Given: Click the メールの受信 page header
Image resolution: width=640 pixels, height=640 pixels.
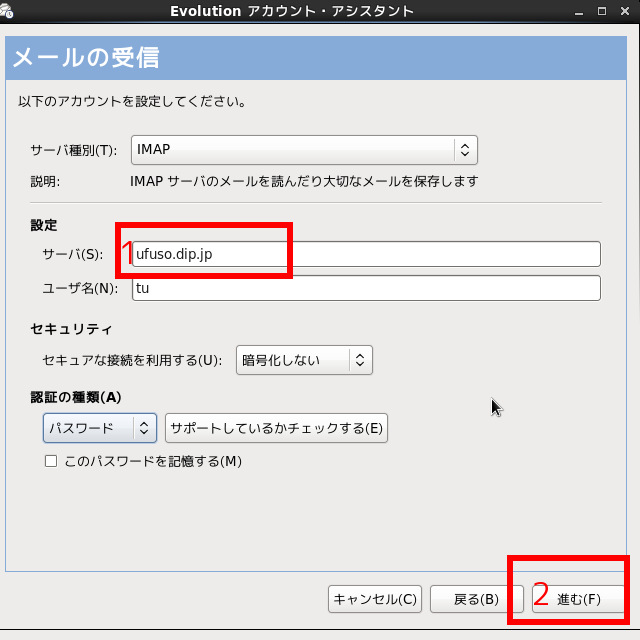Looking at the screenshot, I should click(x=85, y=58).
